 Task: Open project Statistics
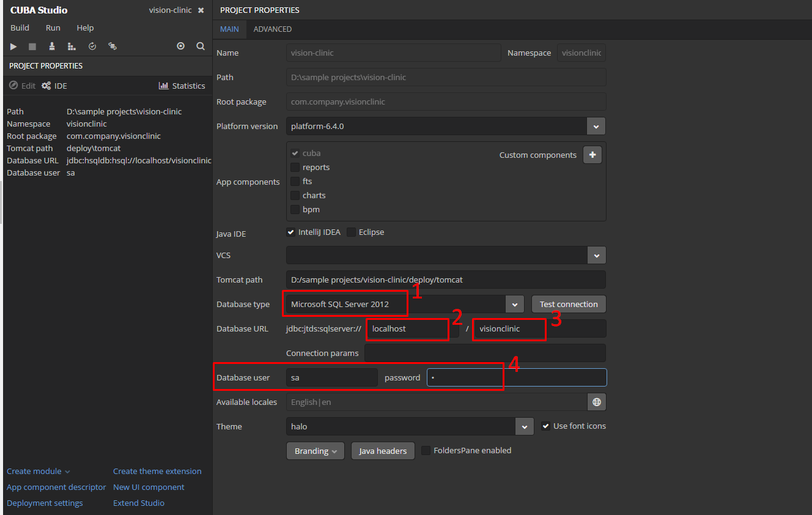[x=182, y=86]
